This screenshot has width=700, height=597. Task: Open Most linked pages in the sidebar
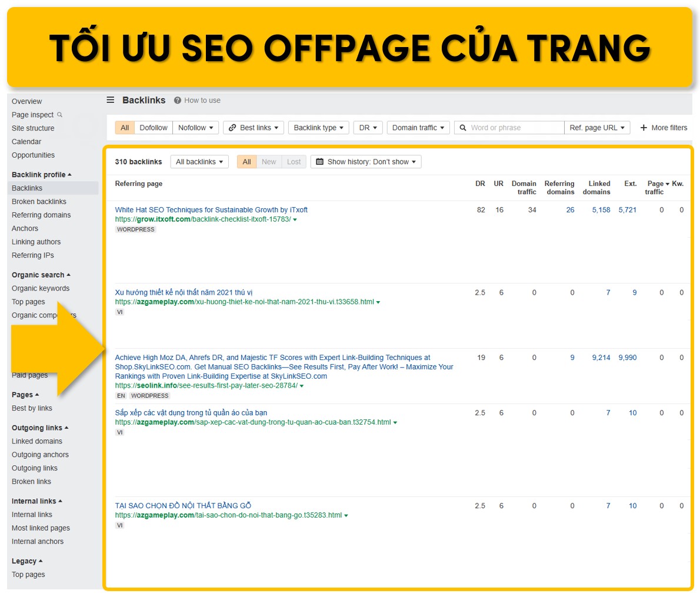pyautogui.click(x=41, y=528)
